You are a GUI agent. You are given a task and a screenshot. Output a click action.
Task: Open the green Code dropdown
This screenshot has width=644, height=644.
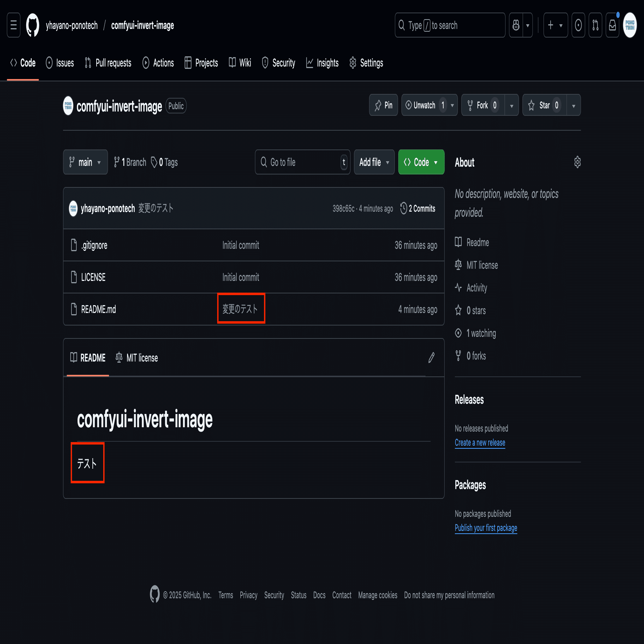pos(421,162)
